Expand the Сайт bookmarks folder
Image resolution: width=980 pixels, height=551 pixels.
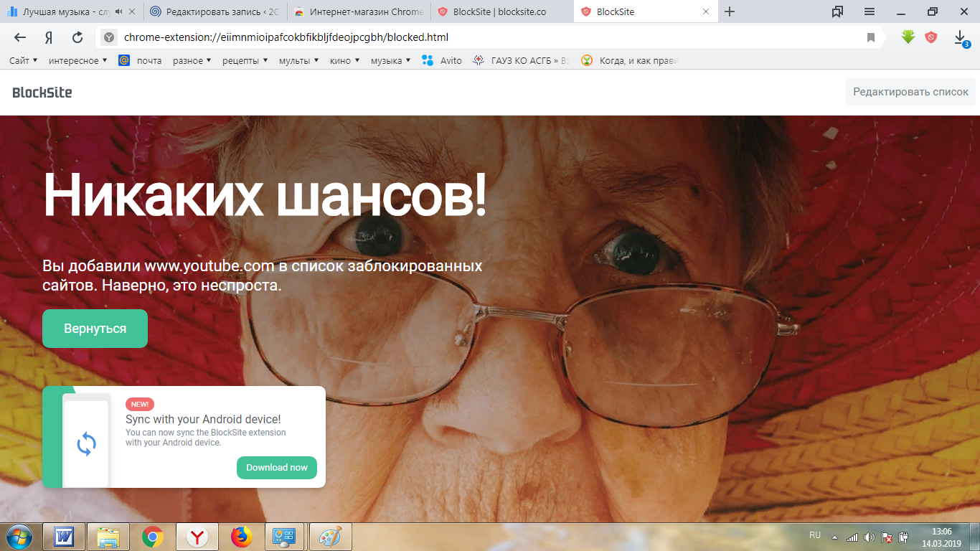[x=24, y=61]
